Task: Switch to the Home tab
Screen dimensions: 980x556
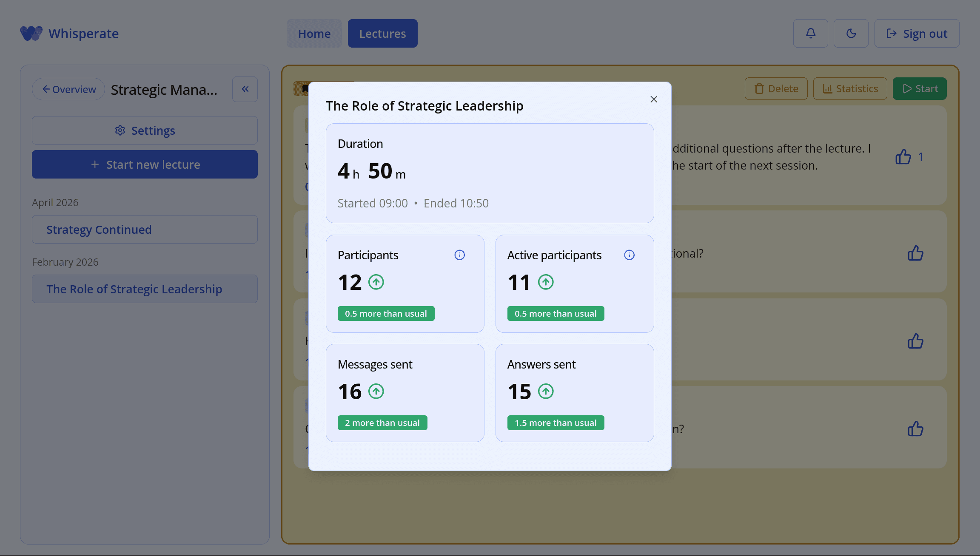Action: pyautogui.click(x=314, y=33)
